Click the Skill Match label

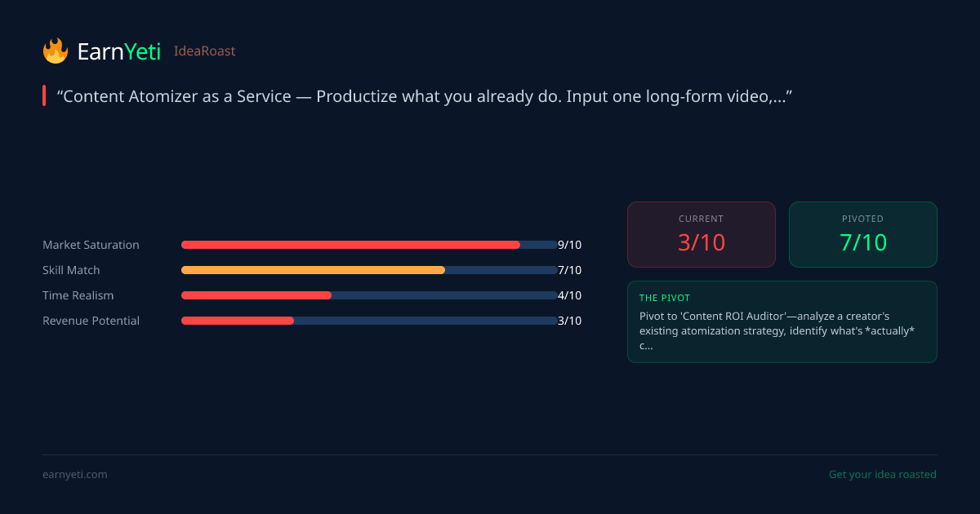71,270
